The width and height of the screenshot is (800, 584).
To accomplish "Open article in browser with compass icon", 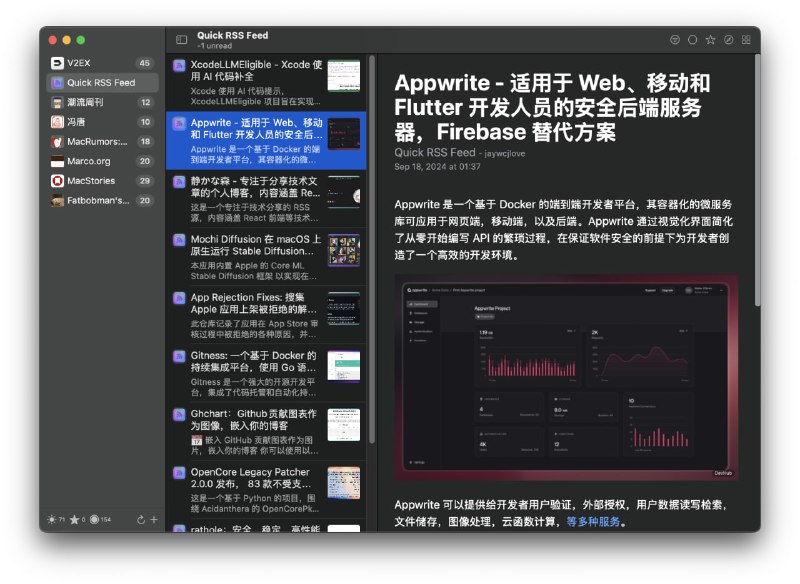I will (x=728, y=40).
